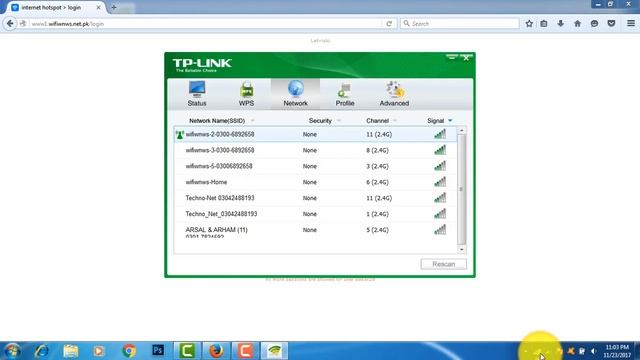The height and width of the screenshot is (360, 640).
Task: Click the Firefox Hello smiley icon
Action: (594, 24)
